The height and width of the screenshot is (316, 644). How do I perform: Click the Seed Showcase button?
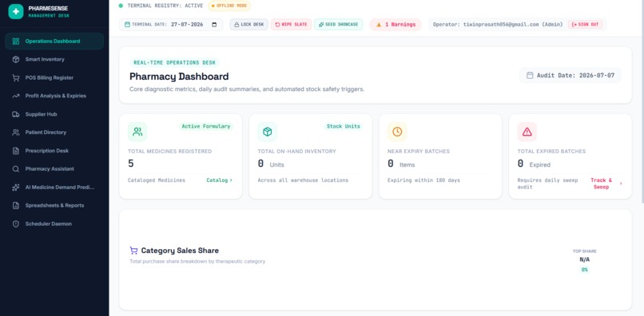tap(339, 25)
